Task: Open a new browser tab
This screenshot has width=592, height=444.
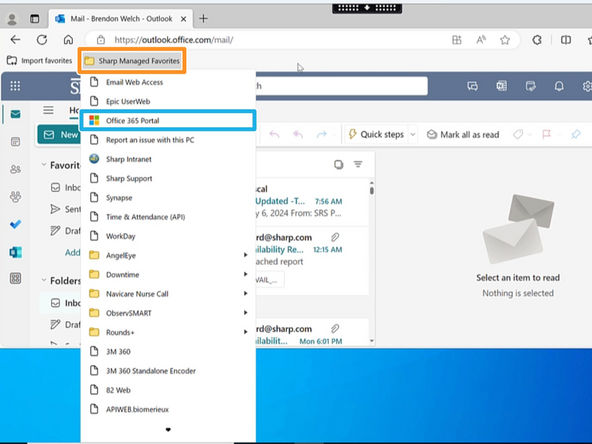Action: coord(204,18)
